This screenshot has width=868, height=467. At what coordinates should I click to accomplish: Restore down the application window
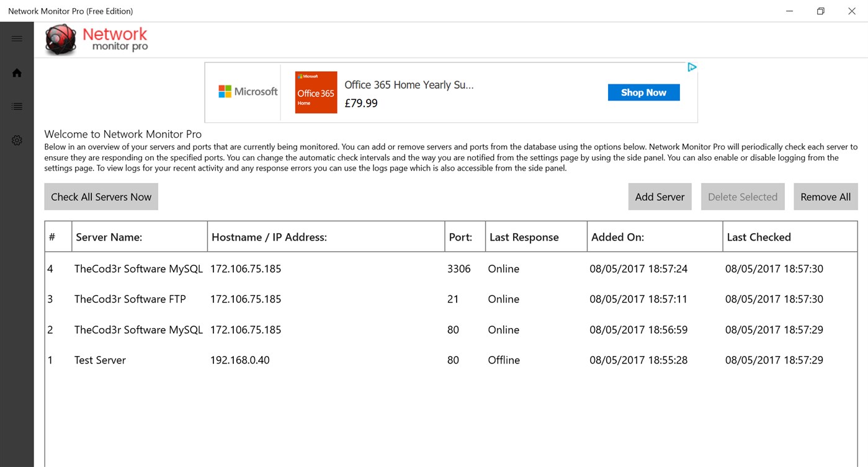point(820,11)
